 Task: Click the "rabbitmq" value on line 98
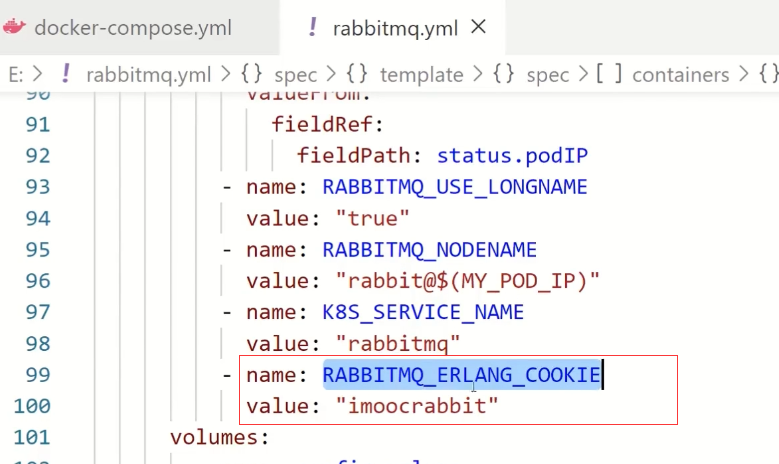click(398, 343)
